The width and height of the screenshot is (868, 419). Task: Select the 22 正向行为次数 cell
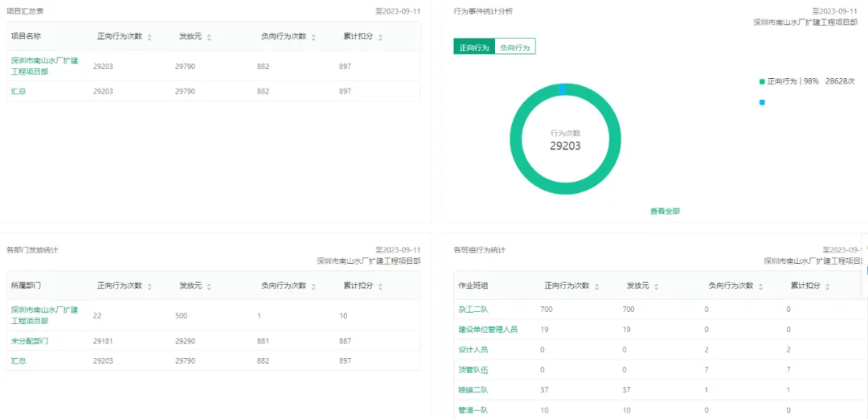pos(97,316)
